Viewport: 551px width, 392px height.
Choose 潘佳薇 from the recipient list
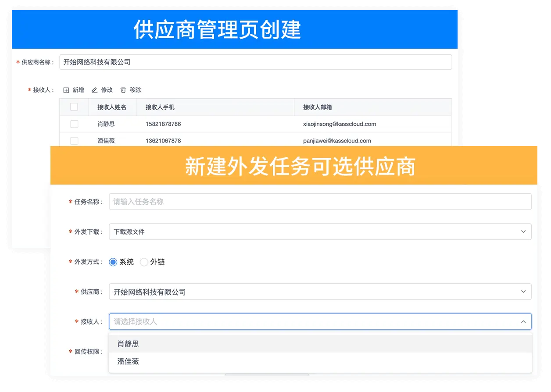point(128,362)
